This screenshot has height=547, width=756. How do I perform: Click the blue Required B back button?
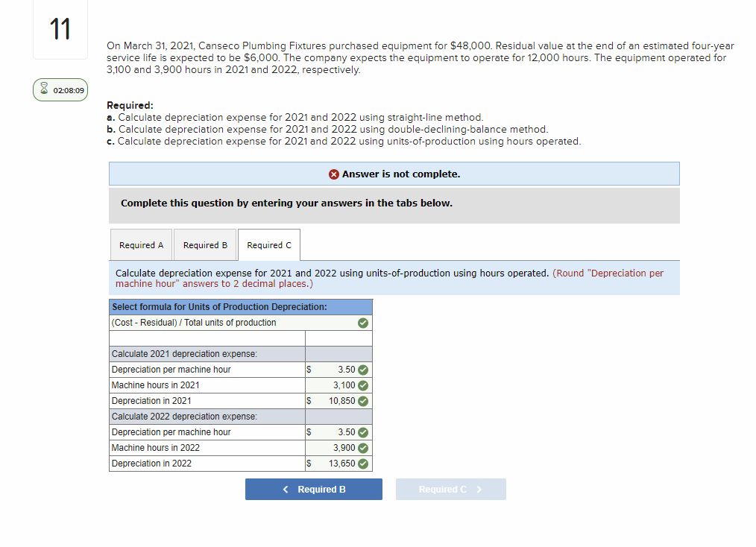click(x=314, y=489)
